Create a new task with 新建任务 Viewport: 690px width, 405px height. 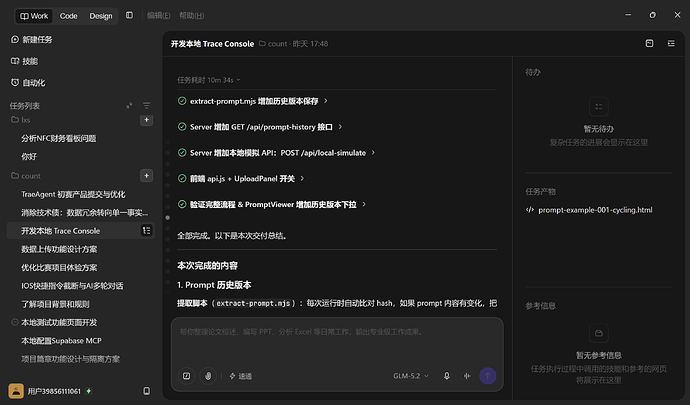coord(32,40)
